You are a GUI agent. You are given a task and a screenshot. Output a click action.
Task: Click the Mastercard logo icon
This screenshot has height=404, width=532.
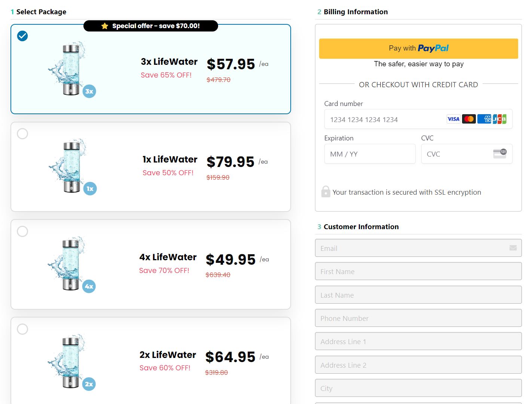[469, 119]
